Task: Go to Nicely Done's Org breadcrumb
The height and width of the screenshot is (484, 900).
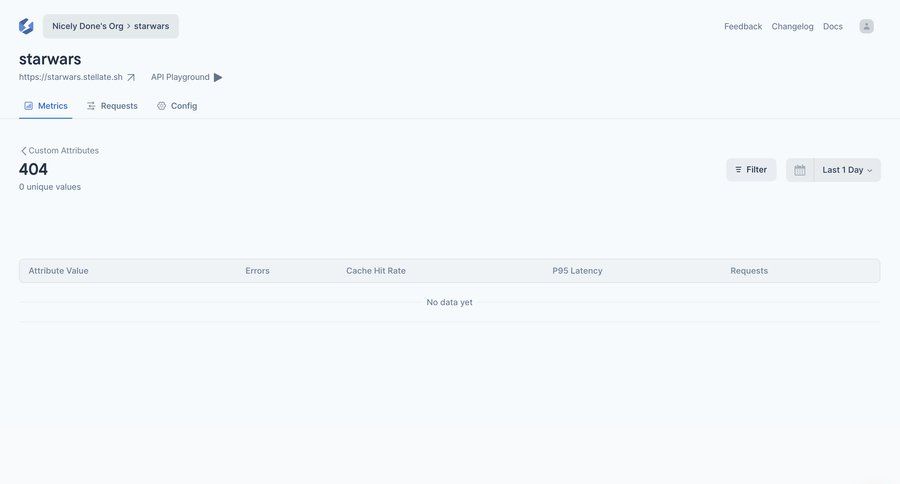Action: pyautogui.click(x=88, y=26)
